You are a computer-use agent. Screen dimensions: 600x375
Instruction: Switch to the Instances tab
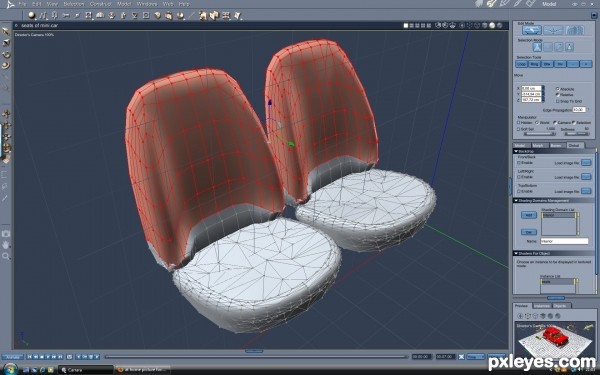point(542,306)
